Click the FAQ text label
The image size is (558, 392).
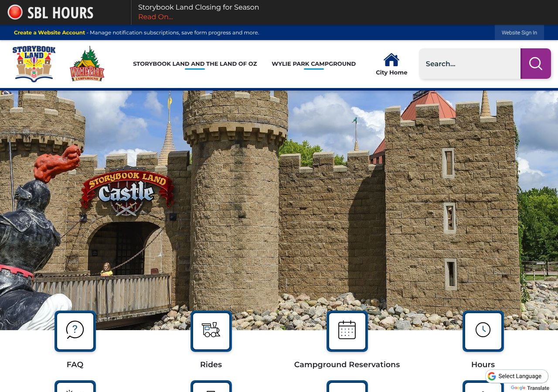click(75, 365)
